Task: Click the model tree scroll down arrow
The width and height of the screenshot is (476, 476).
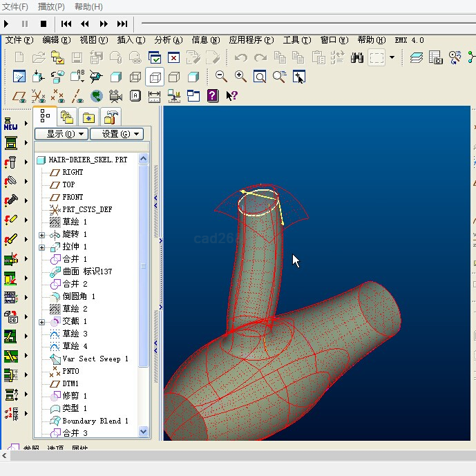Action: (144, 431)
